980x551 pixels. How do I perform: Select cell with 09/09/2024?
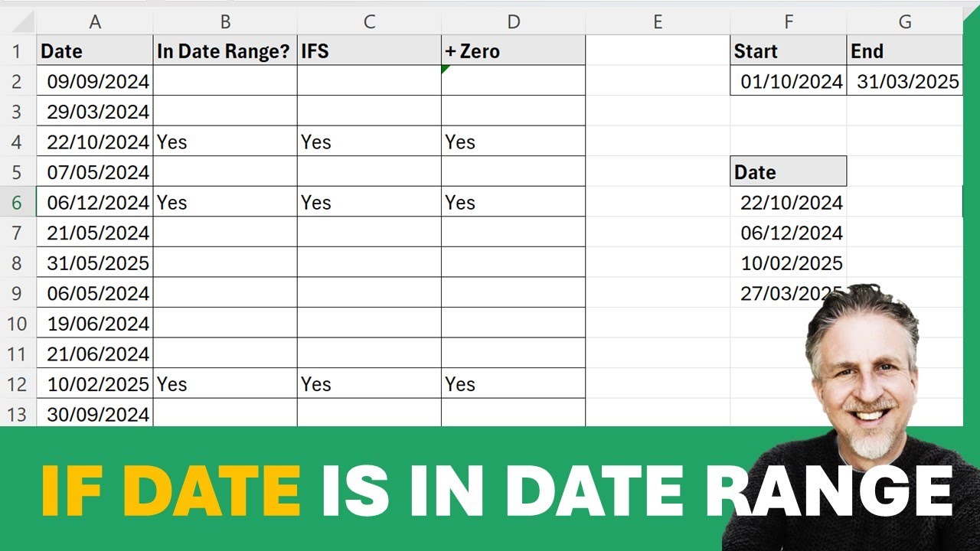click(x=95, y=81)
